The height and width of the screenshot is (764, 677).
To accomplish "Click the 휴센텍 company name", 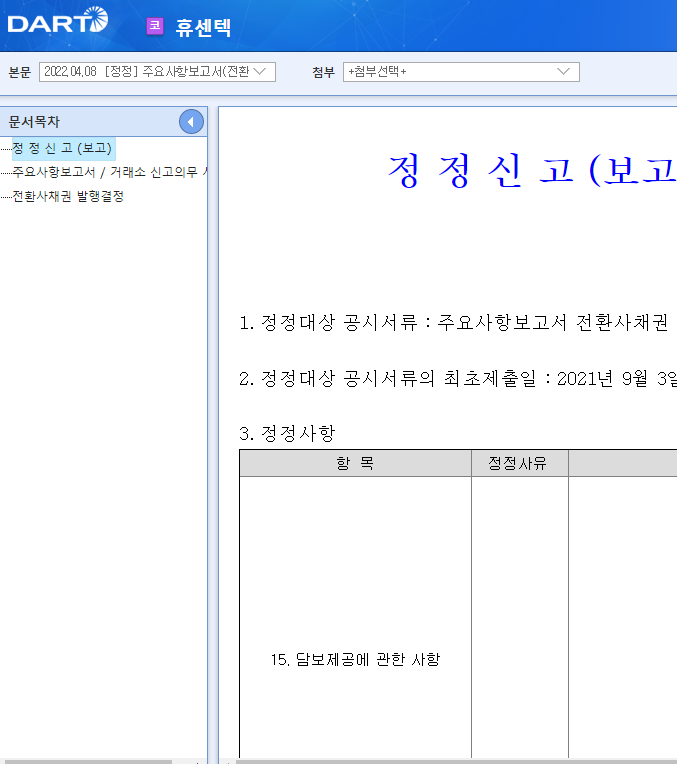I will click(203, 27).
